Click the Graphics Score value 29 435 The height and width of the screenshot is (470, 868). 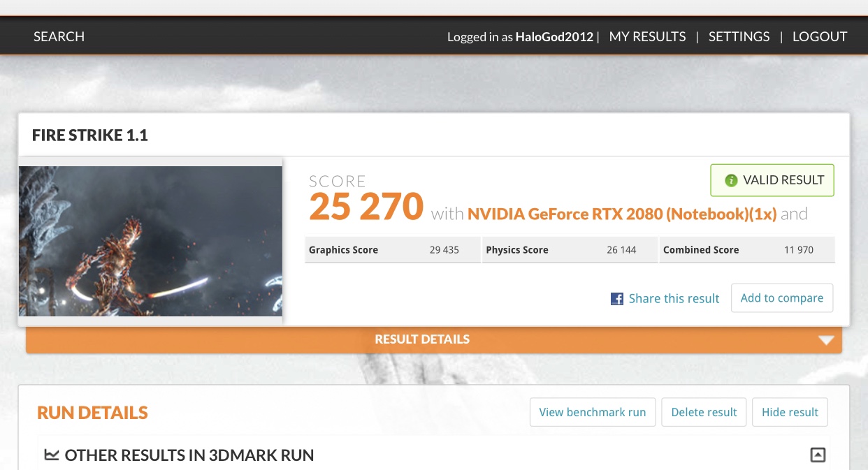click(x=444, y=250)
